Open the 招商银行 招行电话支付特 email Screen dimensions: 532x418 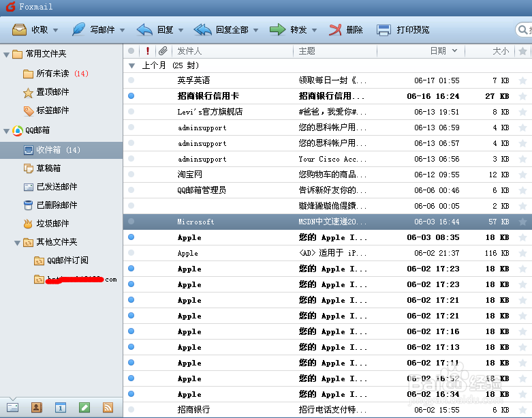pyautogui.click(x=328, y=410)
